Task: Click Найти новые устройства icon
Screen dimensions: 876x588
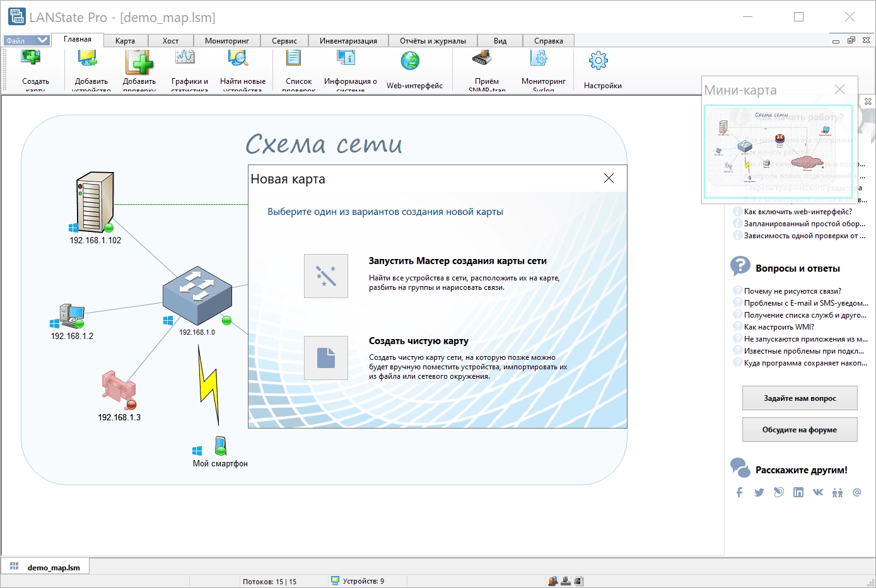Action: (x=238, y=57)
